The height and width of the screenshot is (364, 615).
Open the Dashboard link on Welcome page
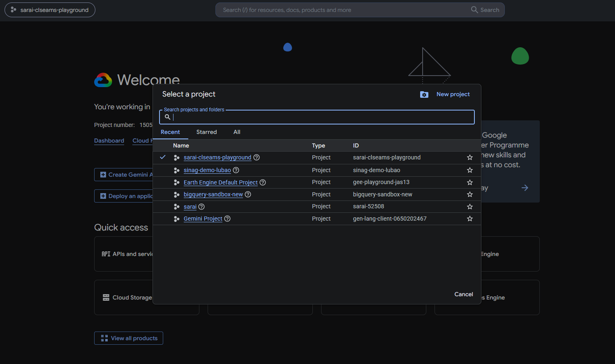(x=109, y=141)
